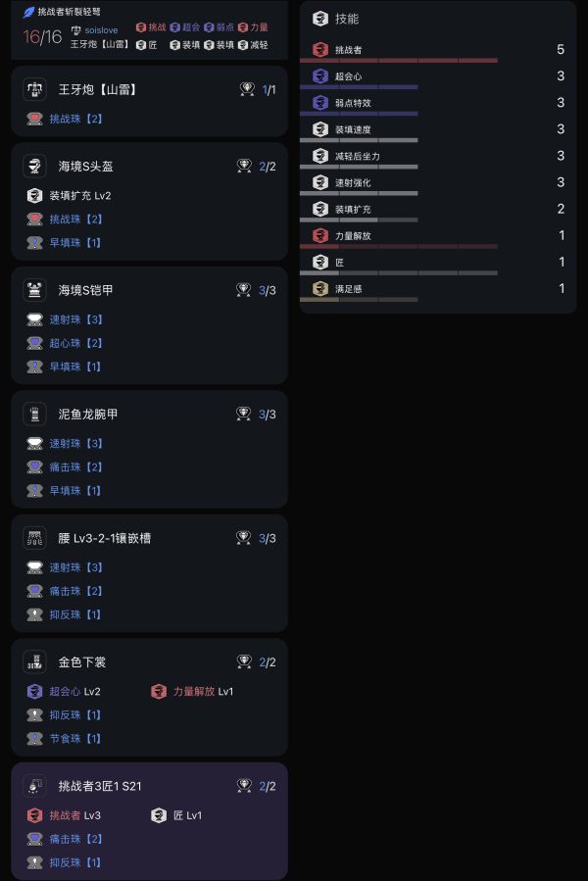This screenshot has width=588, height=881.
Task: Select 速射珠【3】 in 海境S铠甲
Action: click(75, 319)
